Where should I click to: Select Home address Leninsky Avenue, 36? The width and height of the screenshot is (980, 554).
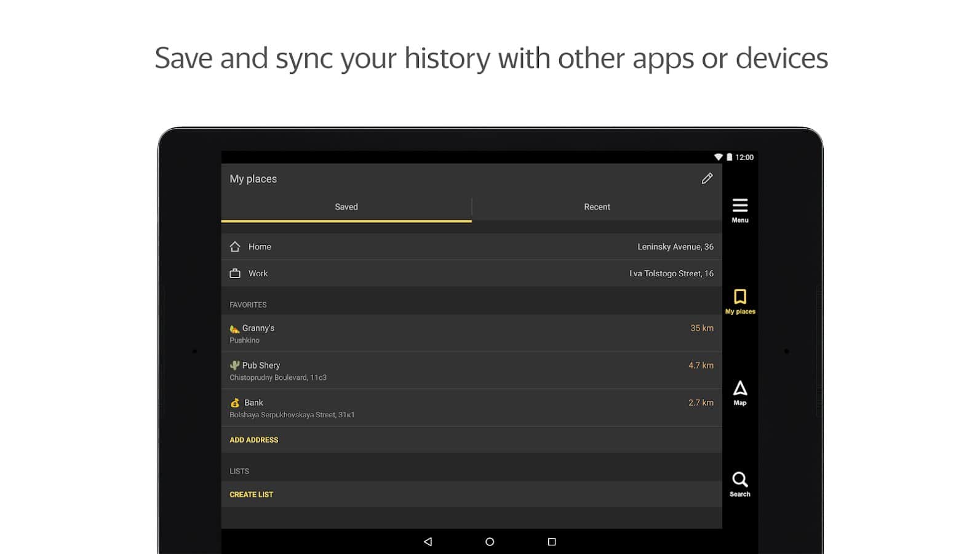(675, 247)
